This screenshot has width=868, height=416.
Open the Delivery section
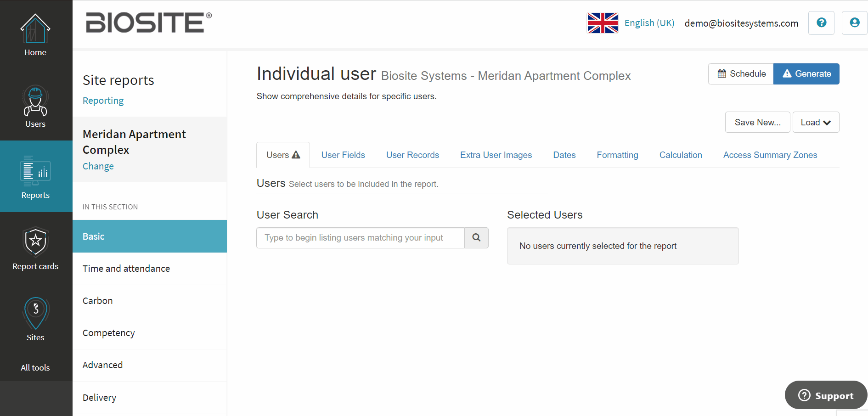tap(150, 398)
